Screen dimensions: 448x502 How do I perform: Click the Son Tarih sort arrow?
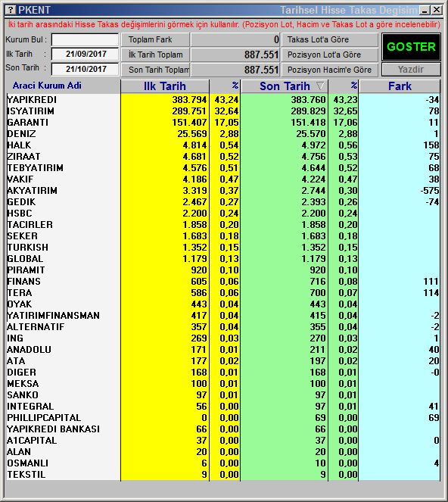(x=320, y=86)
